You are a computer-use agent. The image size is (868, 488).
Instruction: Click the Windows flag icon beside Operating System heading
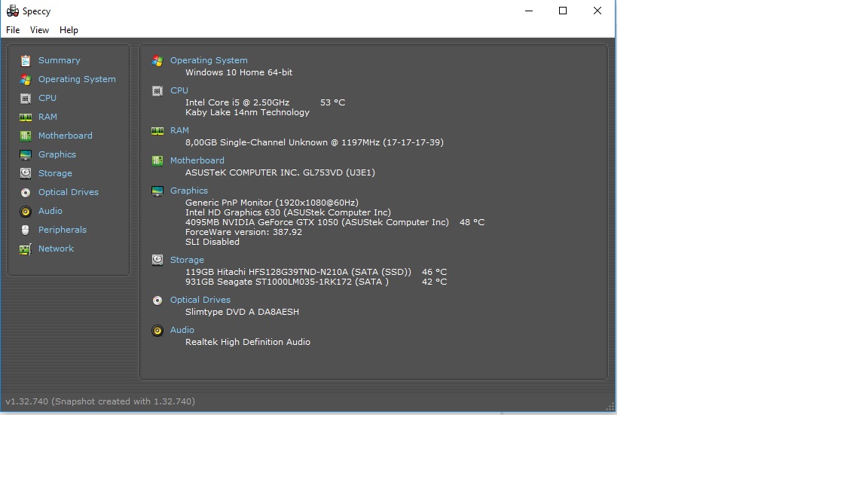[157, 61]
